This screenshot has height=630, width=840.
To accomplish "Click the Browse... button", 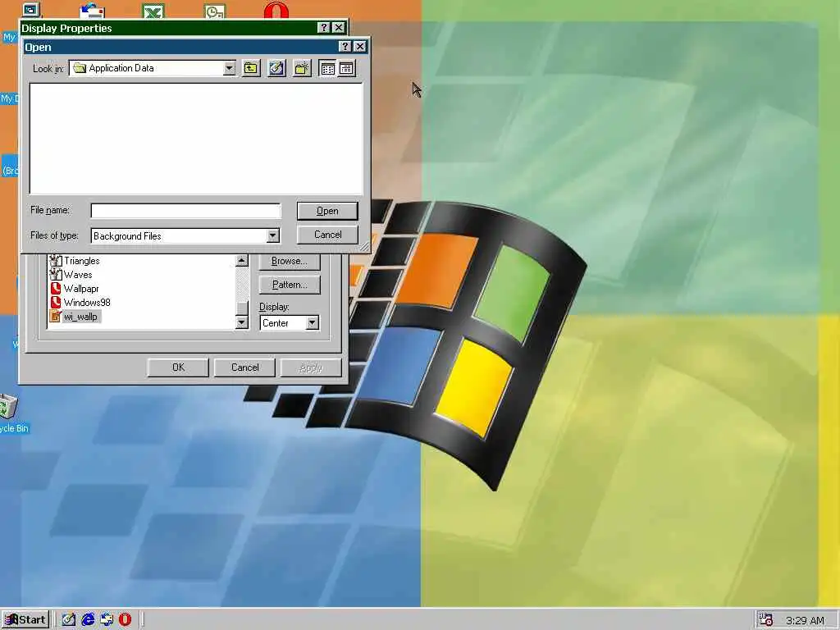I will (290, 261).
